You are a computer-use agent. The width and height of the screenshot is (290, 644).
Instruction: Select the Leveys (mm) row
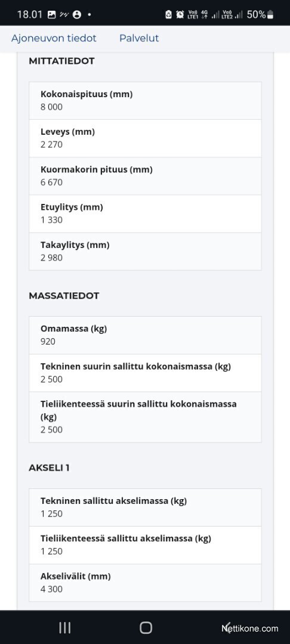click(x=145, y=138)
